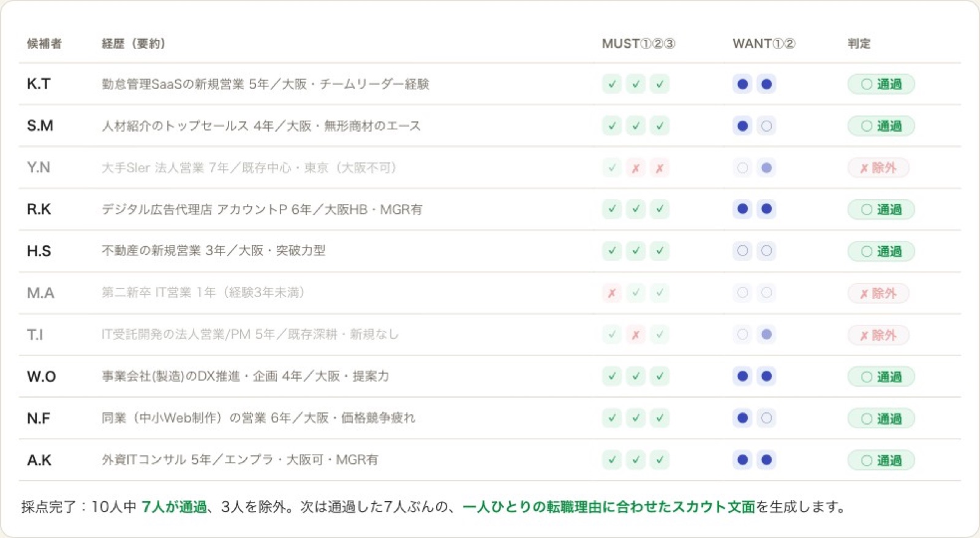Click the 判定 column header
The image size is (980, 538).
click(859, 44)
